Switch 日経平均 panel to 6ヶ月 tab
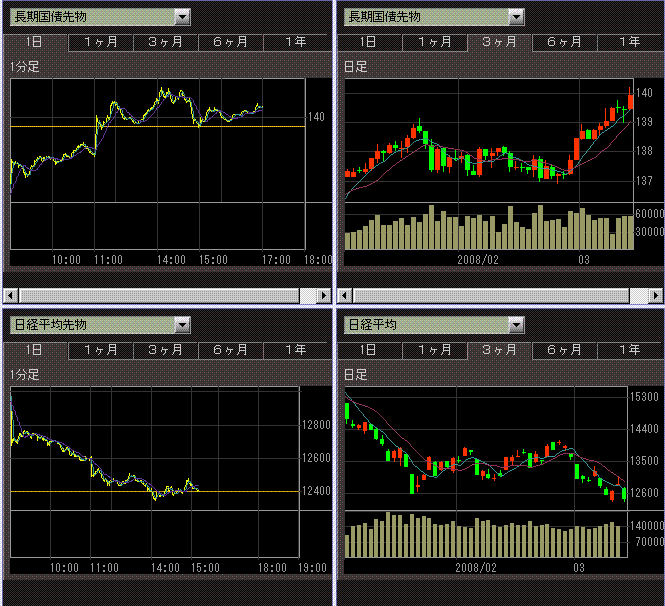This screenshot has width=665, height=606. [565, 350]
